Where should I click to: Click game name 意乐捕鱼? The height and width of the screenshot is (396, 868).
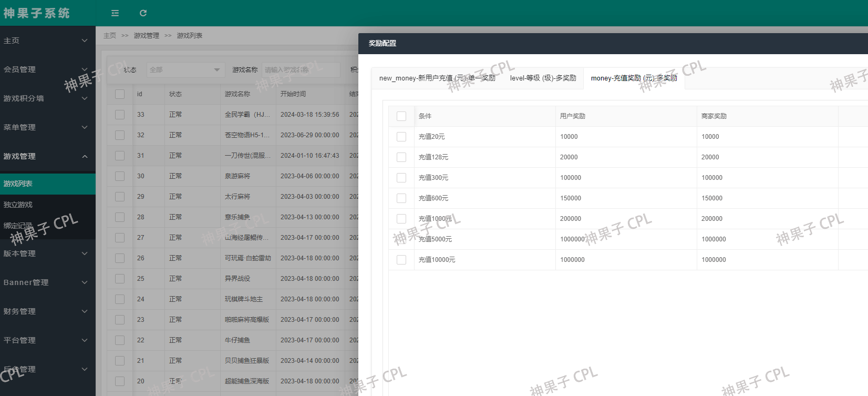coord(237,217)
